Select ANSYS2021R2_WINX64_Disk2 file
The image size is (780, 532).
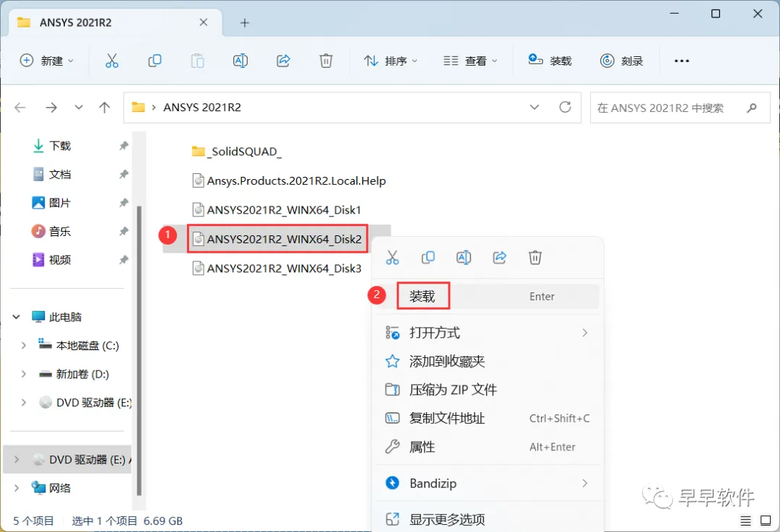pyautogui.click(x=277, y=239)
